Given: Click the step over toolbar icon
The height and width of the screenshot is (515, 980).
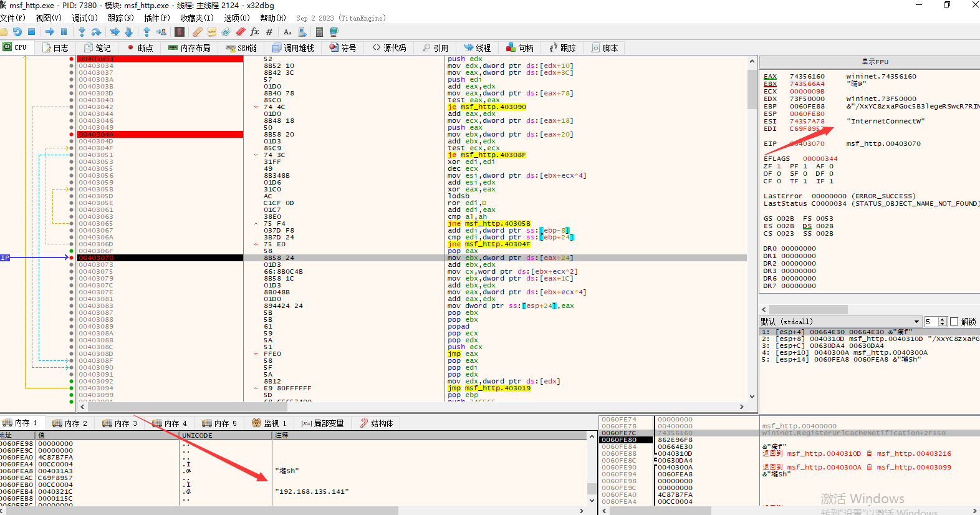Looking at the screenshot, I should pos(96,32).
